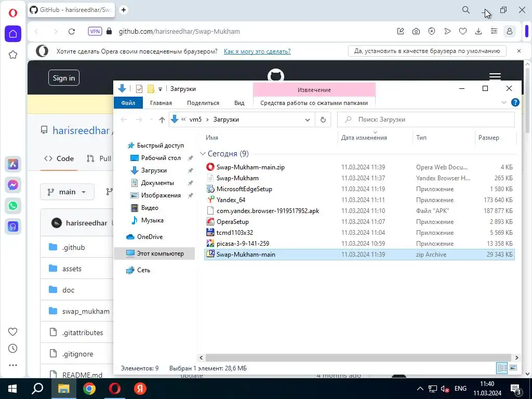The height and width of the screenshot is (399, 532).
Task: Open the Поделиться ribbon tab
Action: click(203, 103)
